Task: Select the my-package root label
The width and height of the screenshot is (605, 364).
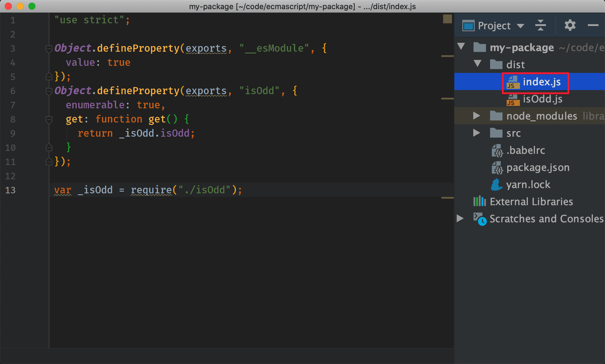Action: (x=522, y=48)
